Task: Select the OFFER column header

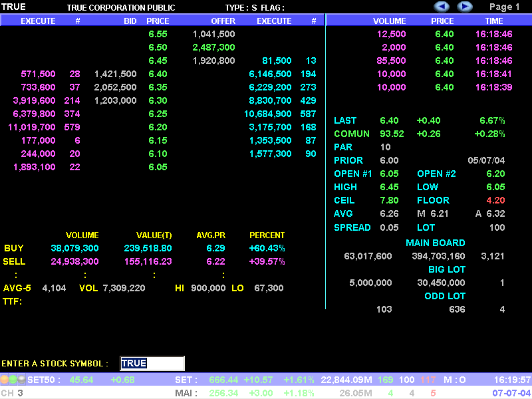Action: pos(223,21)
